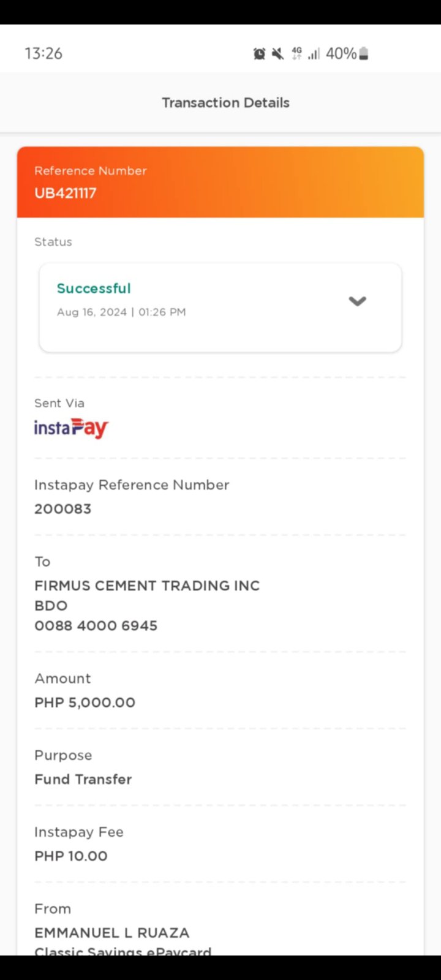Tap the 4G network indicator icon
441x980 pixels.
coord(296,54)
